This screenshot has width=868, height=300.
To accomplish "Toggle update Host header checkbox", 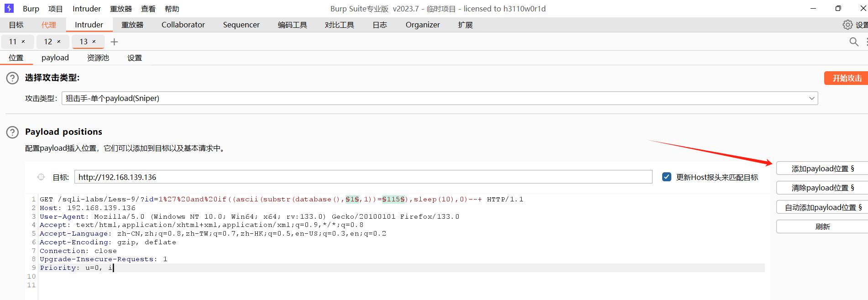I will click(667, 177).
